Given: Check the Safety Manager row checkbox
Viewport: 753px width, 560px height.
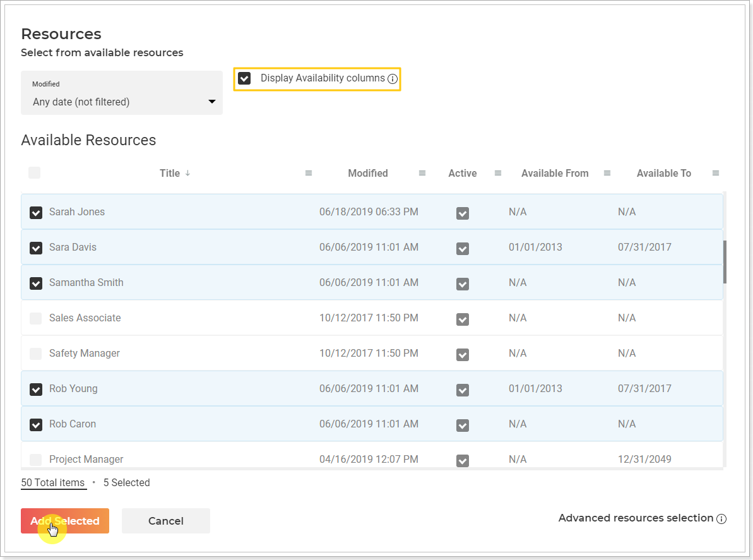Looking at the screenshot, I should (x=36, y=354).
